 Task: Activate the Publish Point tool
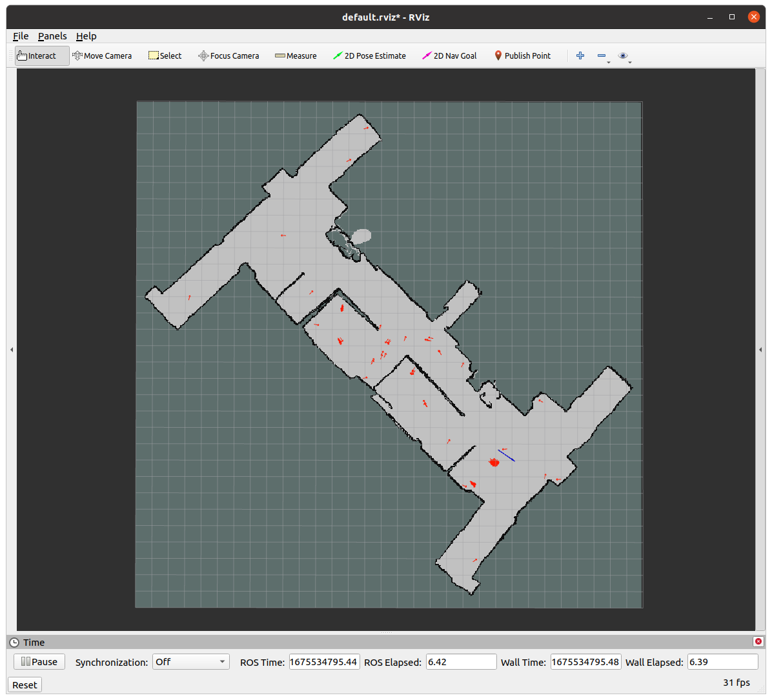(x=522, y=55)
